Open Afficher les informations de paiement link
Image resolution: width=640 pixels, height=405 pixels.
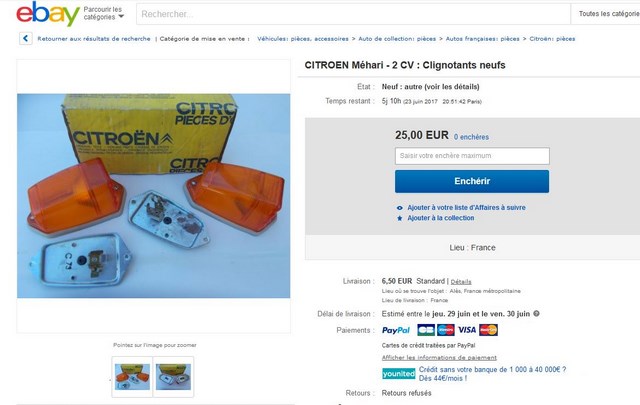click(439, 358)
